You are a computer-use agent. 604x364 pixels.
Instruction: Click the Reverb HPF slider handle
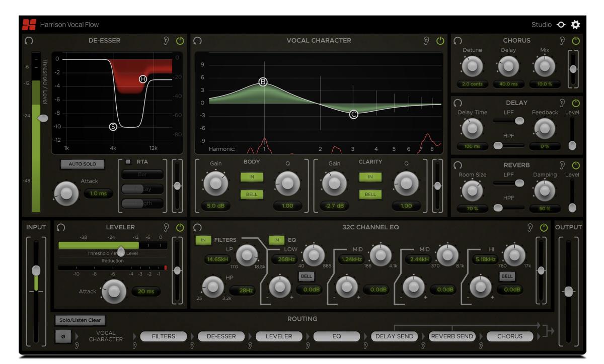(x=498, y=208)
